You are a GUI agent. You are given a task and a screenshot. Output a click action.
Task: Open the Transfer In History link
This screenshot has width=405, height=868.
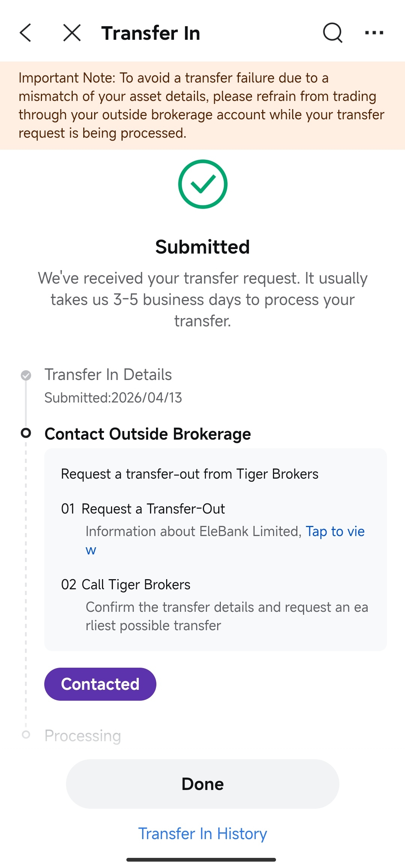pyautogui.click(x=202, y=833)
